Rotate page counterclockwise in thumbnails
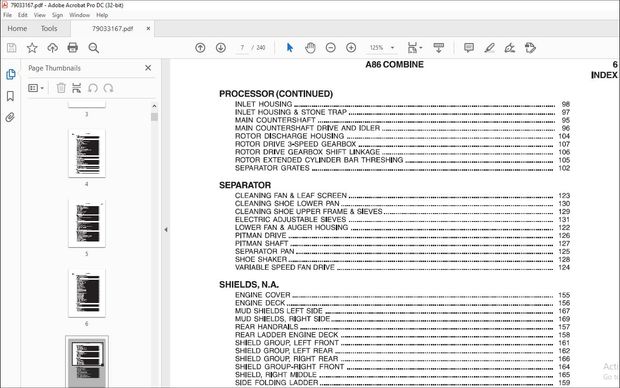 (x=93, y=88)
